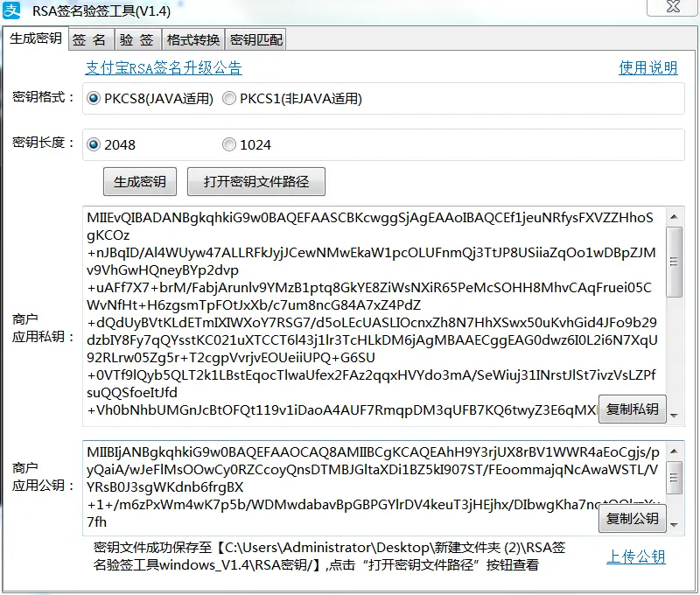Copy the private key with 复制私钥
Screen dimensions: 700x595
click(x=632, y=409)
